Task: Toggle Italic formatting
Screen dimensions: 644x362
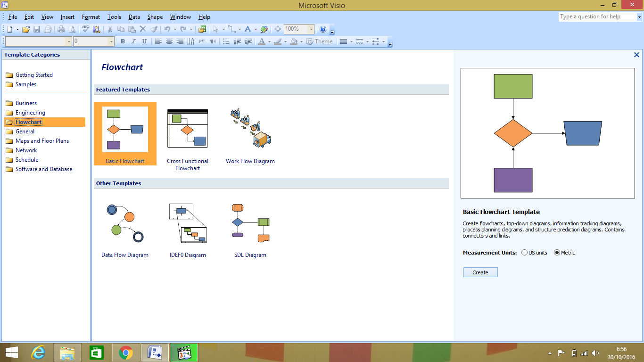Action: pyautogui.click(x=133, y=41)
